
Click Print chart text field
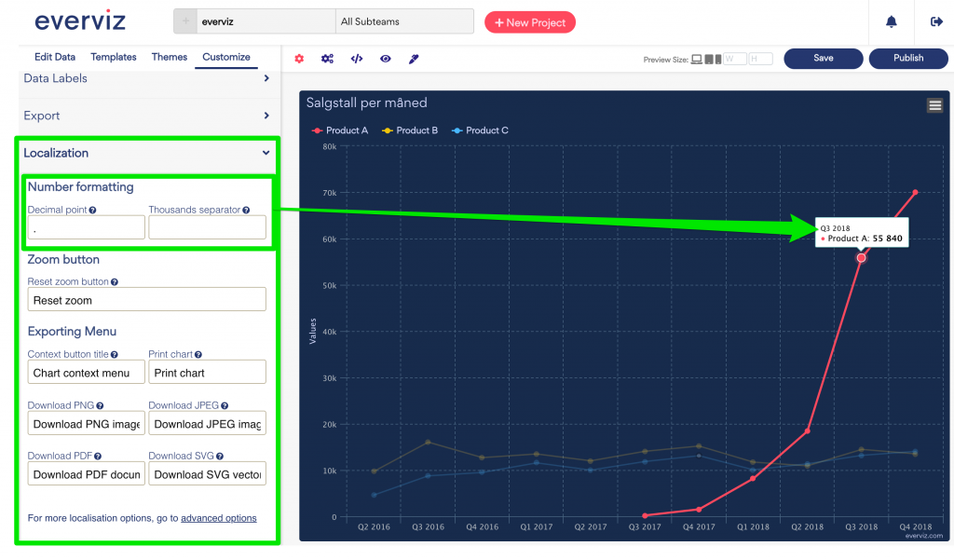(x=207, y=372)
